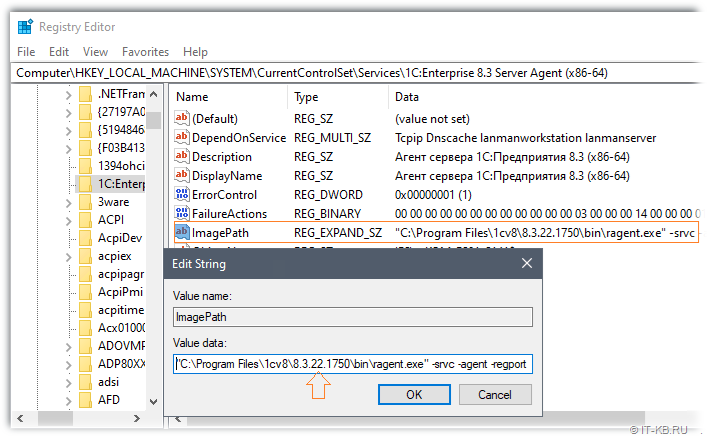Select the adsi folder icon

(85, 382)
